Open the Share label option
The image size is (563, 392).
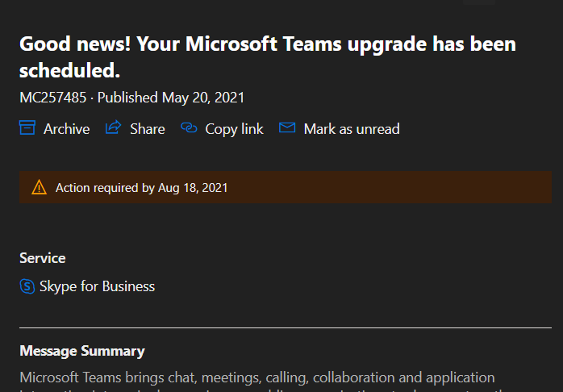tap(147, 129)
